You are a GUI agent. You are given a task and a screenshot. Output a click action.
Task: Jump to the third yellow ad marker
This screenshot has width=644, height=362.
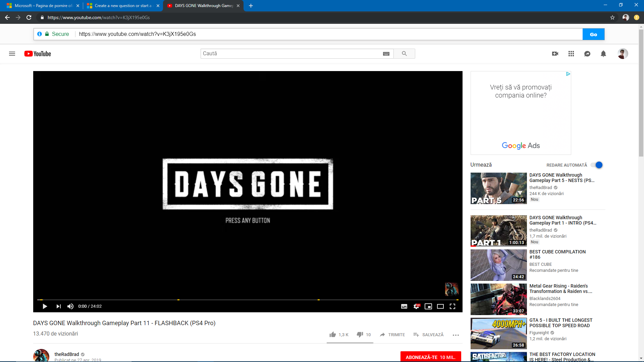coord(319,300)
